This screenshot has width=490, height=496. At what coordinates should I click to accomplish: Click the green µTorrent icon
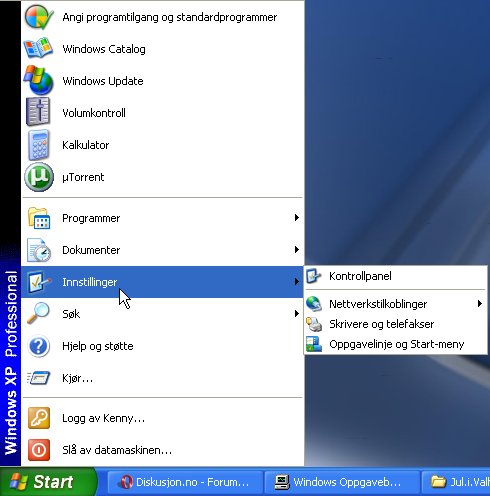(39, 177)
